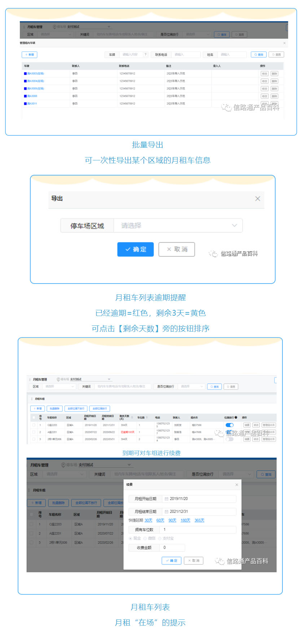Close the 导出 dialog
Viewport: 303px width, 644px height.
coord(258,199)
